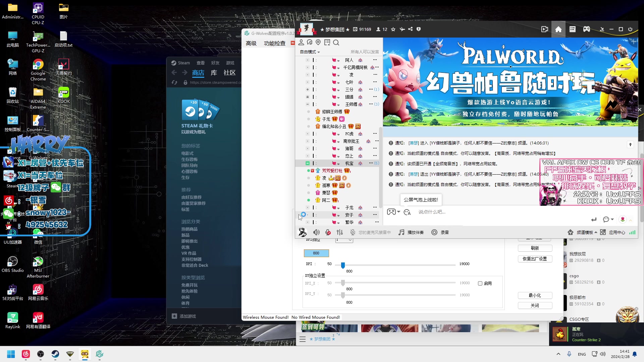Screen dimensions: 644x362
Task: Open the YY game controller icon in title bar
Action: (586, 29)
